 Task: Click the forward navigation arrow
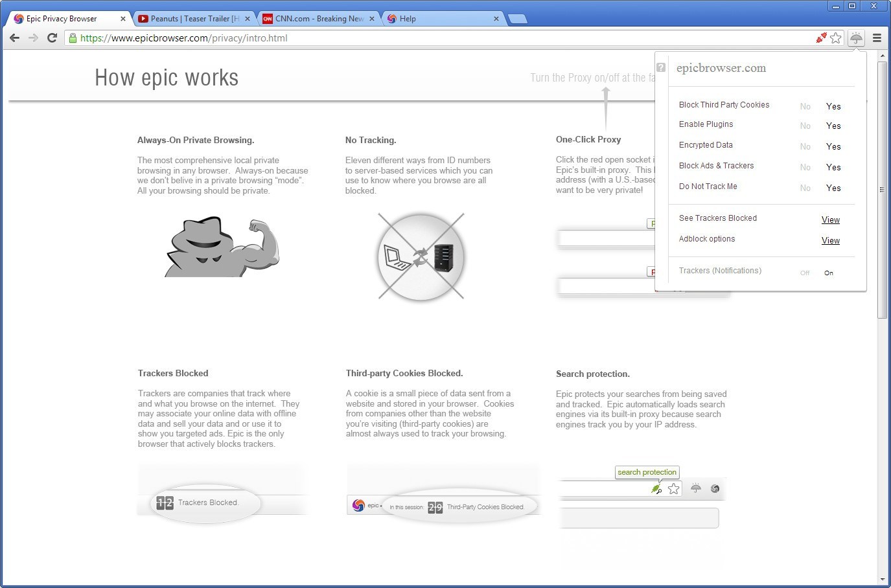click(34, 38)
